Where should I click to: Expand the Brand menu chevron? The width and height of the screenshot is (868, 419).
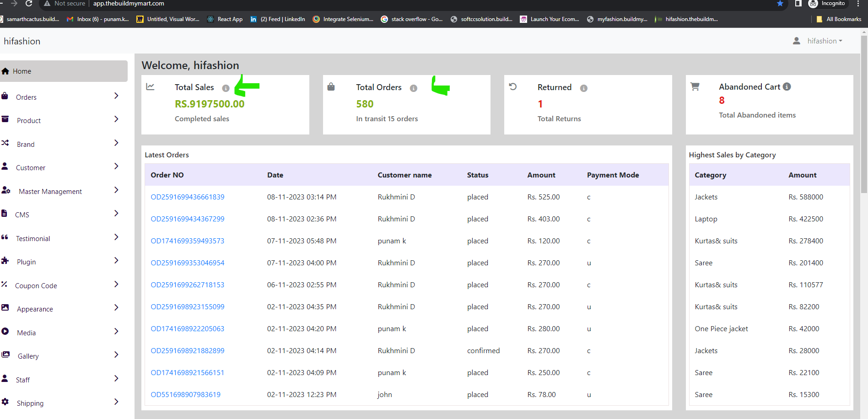116,143
